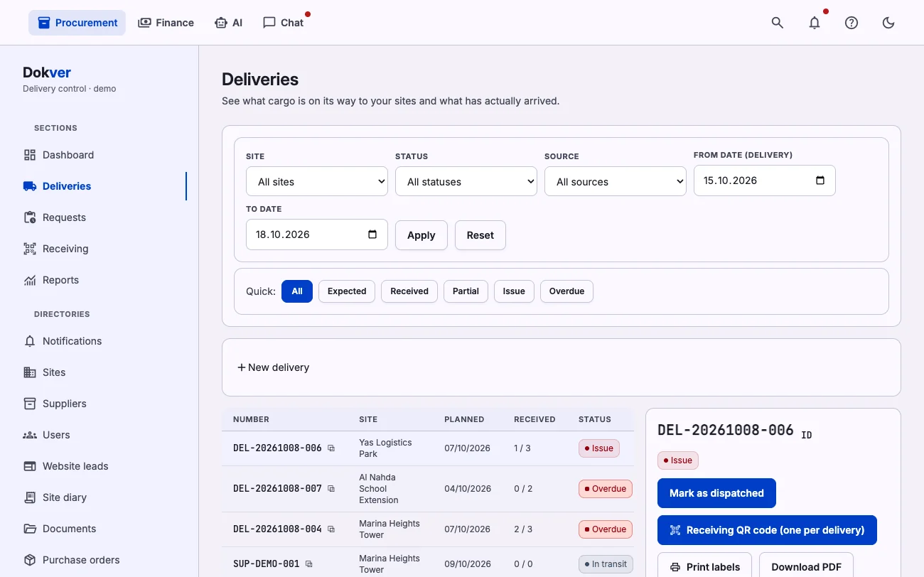This screenshot has height=577, width=924.
Task: Select the Issue quick filter
Action: (514, 291)
